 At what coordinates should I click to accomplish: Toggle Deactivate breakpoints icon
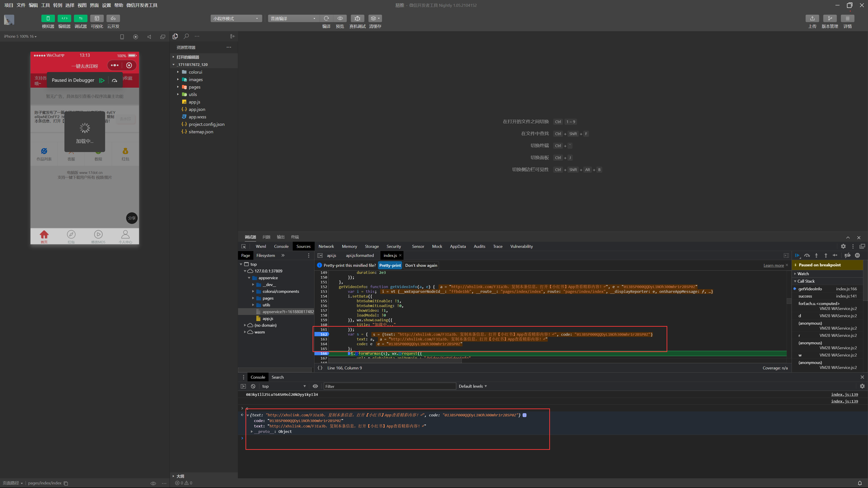[847, 255]
